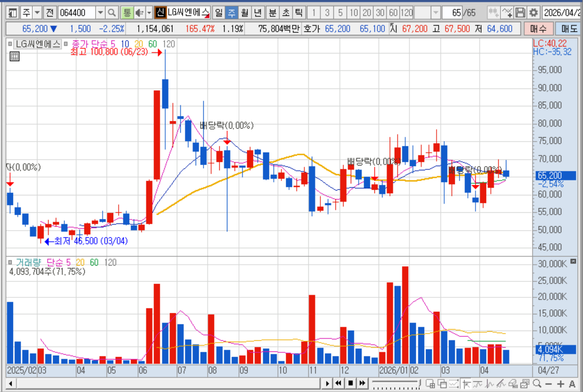
Task: Click the 매수 buy button
Action: point(538,28)
